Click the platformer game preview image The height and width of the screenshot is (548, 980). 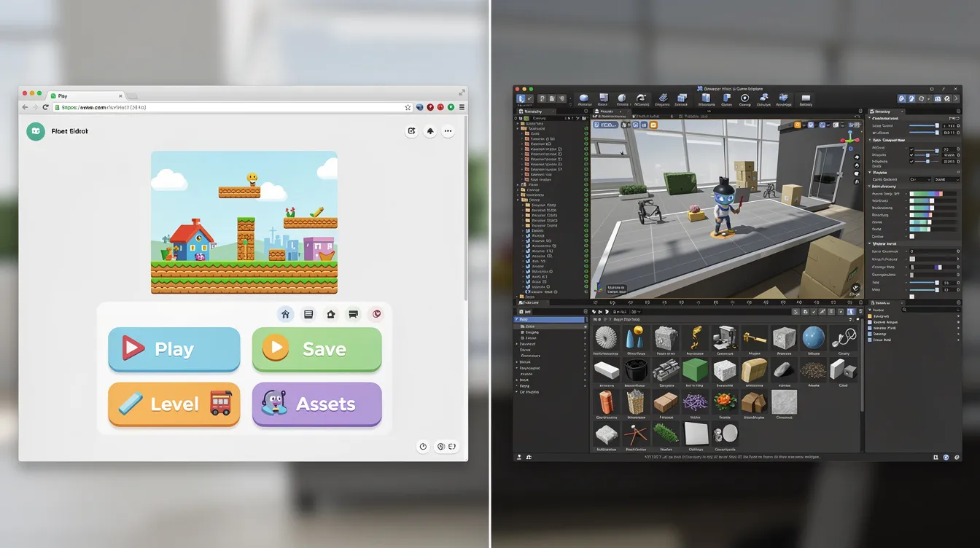pyautogui.click(x=244, y=222)
